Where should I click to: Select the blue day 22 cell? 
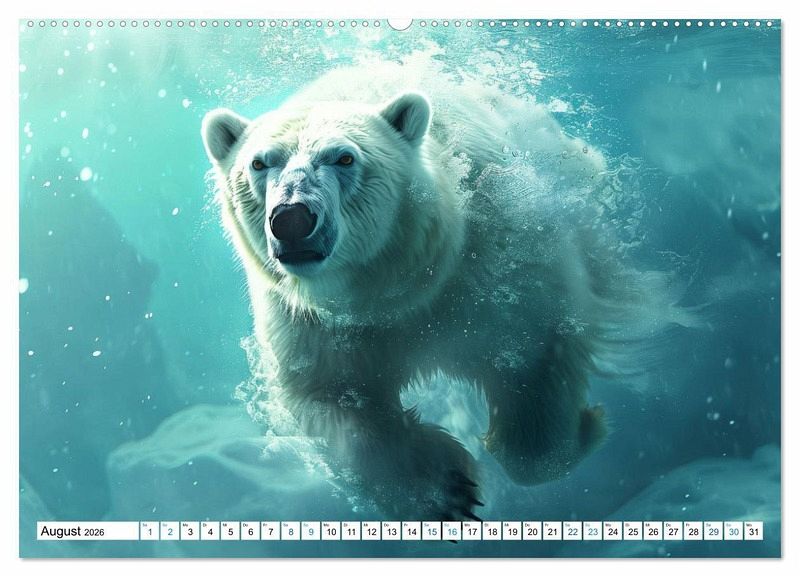573,531
